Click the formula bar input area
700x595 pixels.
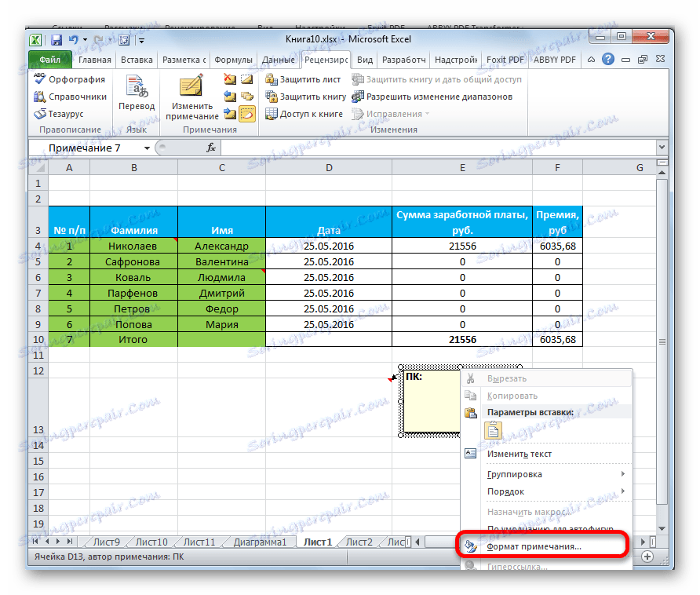(439, 148)
